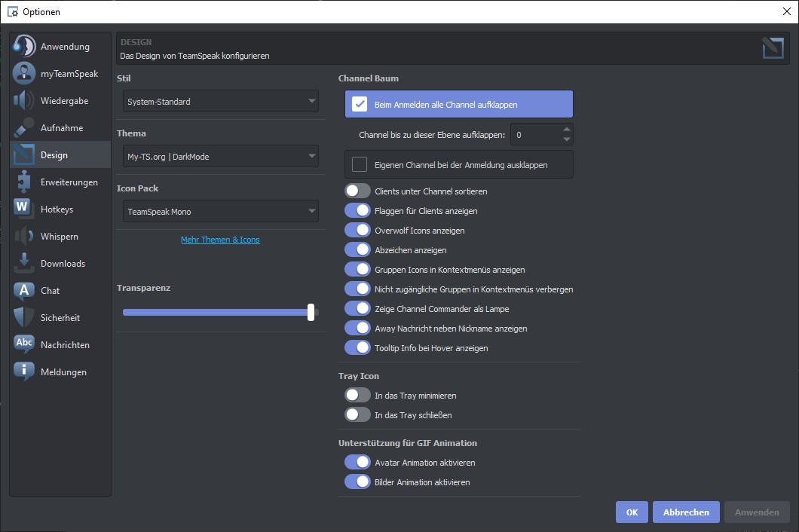Close the Optionen dialog
Viewport: 799px width, 532px height.
[x=786, y=11]
